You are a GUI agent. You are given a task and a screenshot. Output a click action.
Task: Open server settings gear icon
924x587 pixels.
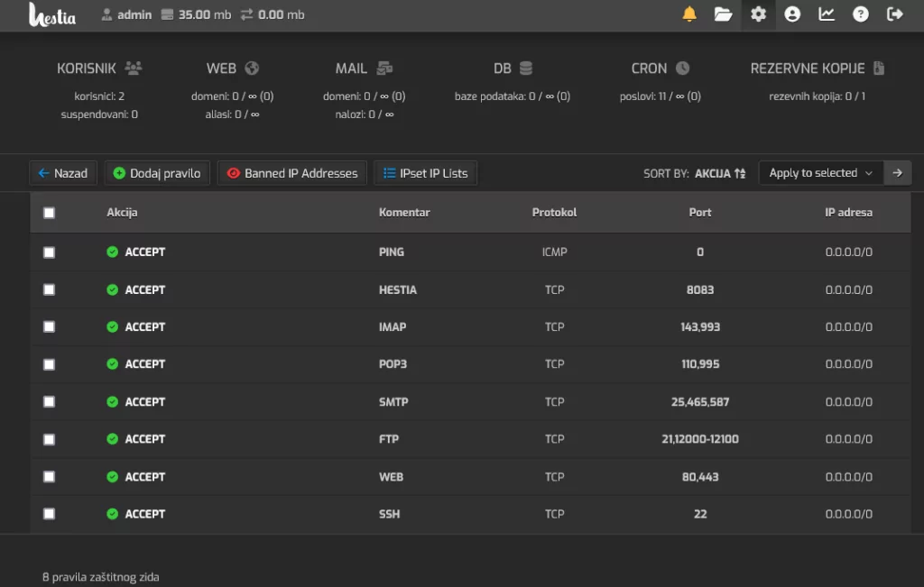point(758,14)
